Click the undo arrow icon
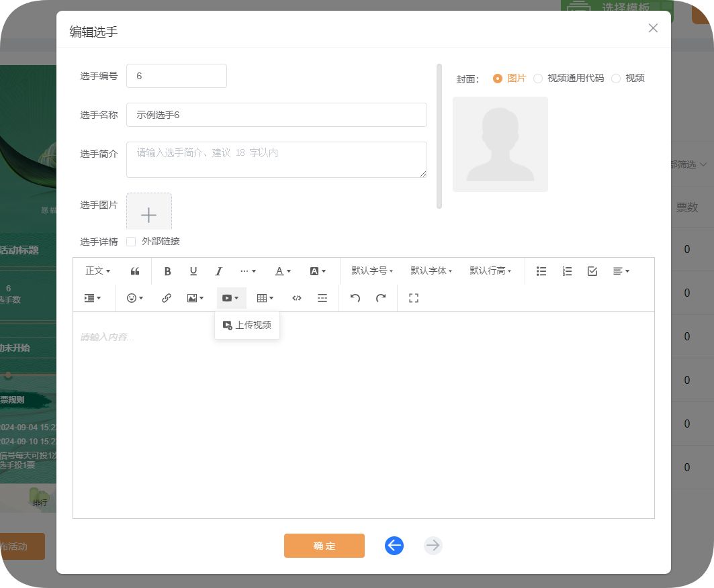The image size is (714, 588). (355, 298)
